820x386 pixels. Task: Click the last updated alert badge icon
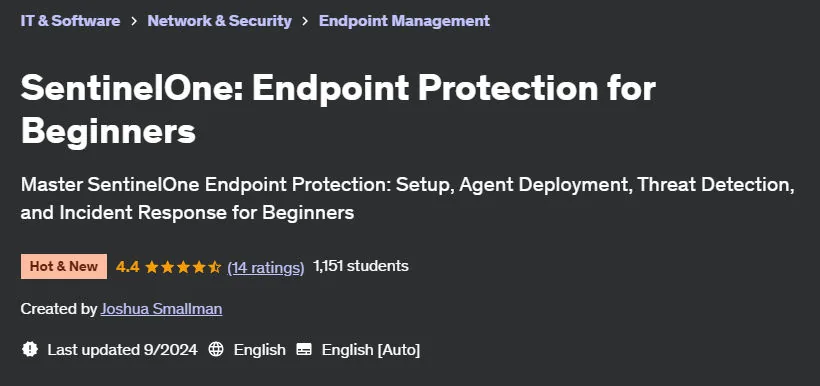30,349
